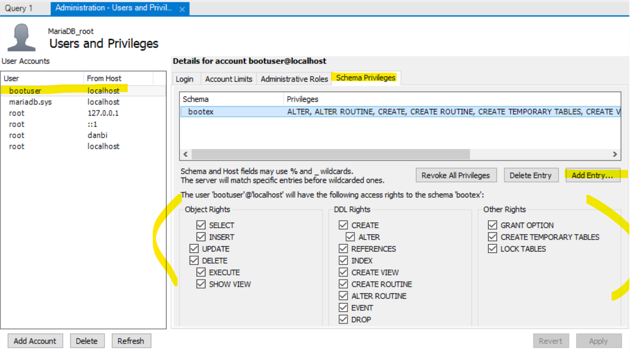644x354 pixels.
Task: Click the schema list horizontal scrollbar thumb
Action: [330, 154]
